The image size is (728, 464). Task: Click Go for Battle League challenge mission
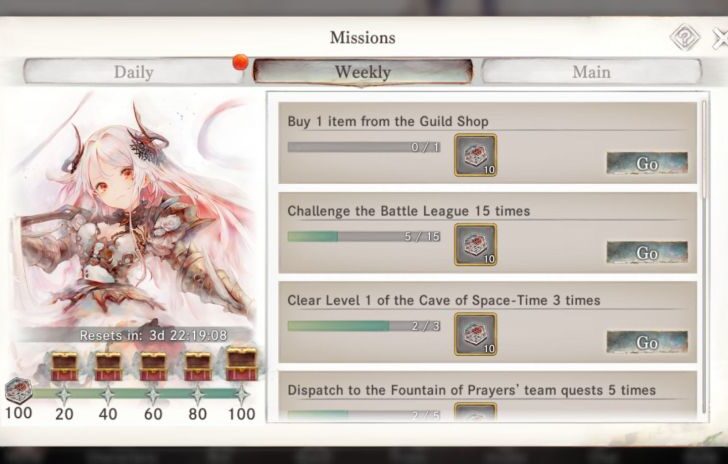647,253
